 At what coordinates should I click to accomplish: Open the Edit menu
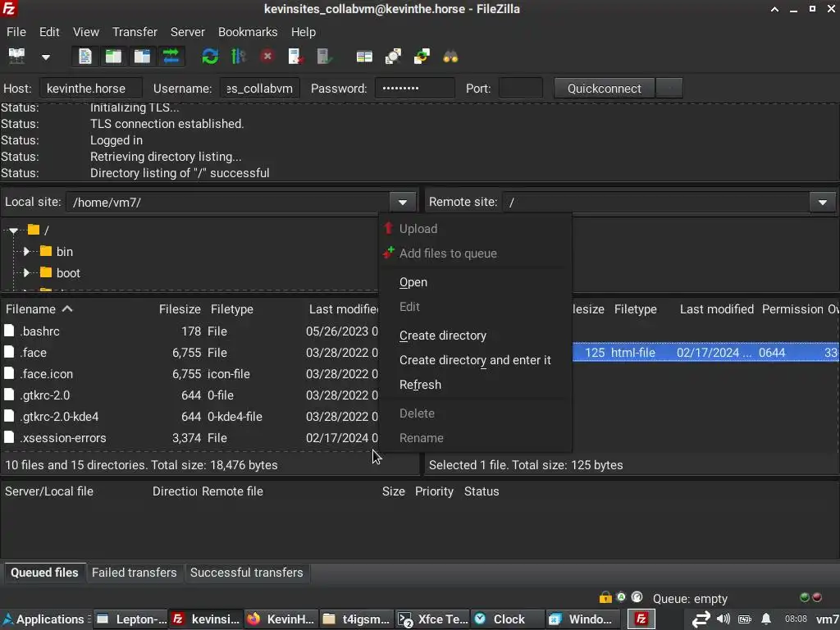coord(49,32)
